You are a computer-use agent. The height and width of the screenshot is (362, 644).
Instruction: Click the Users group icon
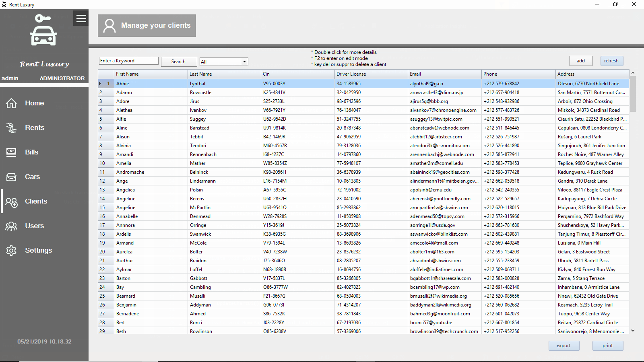pos(11,226)
